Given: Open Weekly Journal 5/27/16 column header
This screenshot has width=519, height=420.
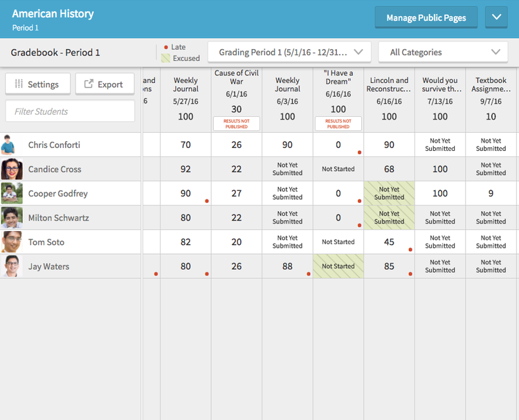Looking at the screenshot, I should pos(185,98).
